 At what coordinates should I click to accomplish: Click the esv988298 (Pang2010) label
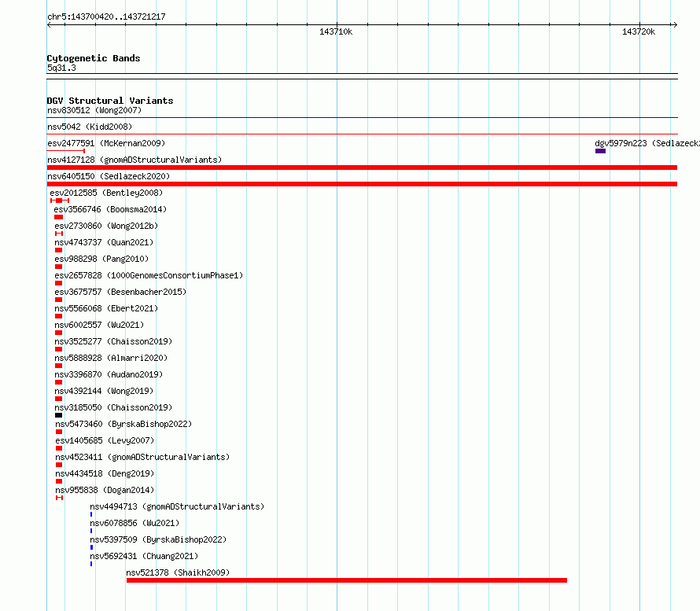[101, 259]
